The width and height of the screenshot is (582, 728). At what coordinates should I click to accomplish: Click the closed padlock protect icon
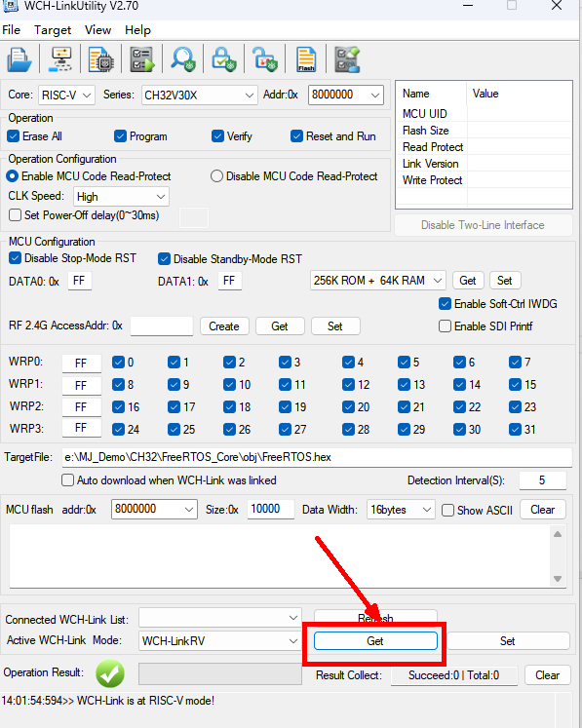click(x=224, y=59)
